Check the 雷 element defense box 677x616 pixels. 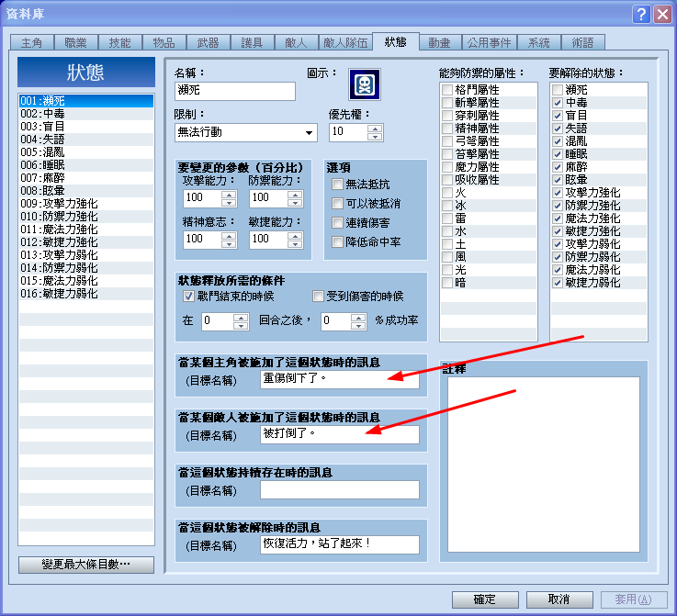tap(446, 218)
